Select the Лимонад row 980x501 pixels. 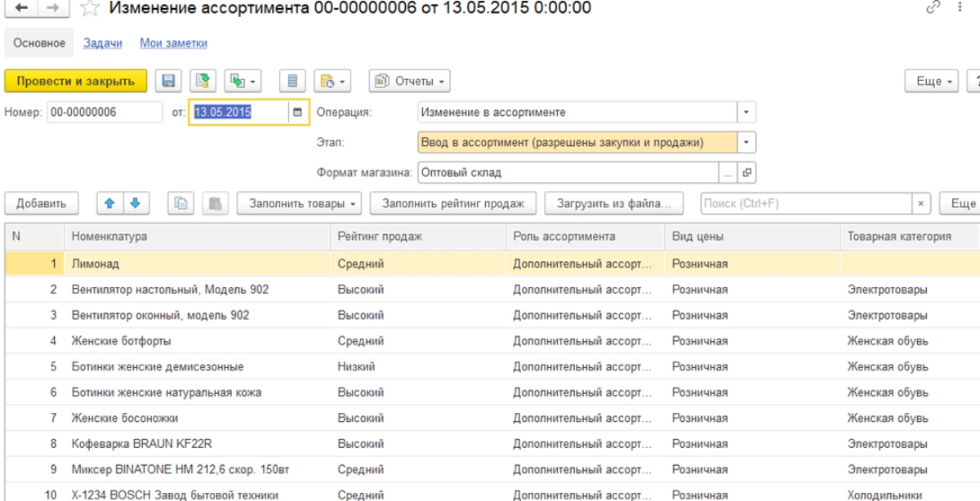492,264
